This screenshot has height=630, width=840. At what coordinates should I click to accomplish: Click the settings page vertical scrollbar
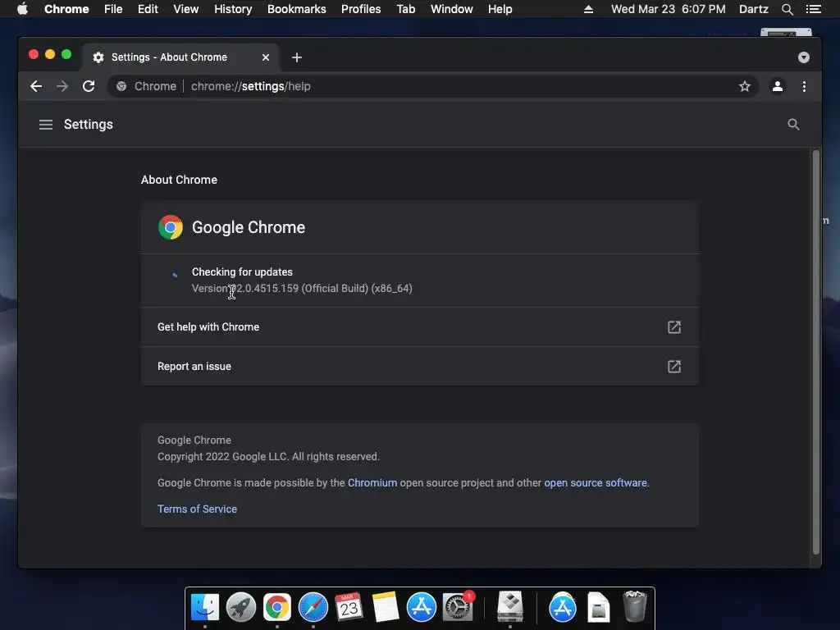[x=816, y=352]
